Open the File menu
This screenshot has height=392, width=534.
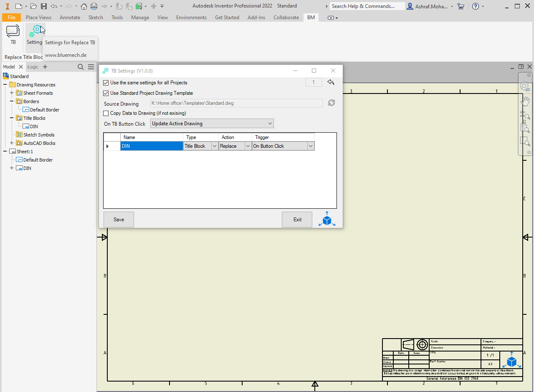click(11, 18)
